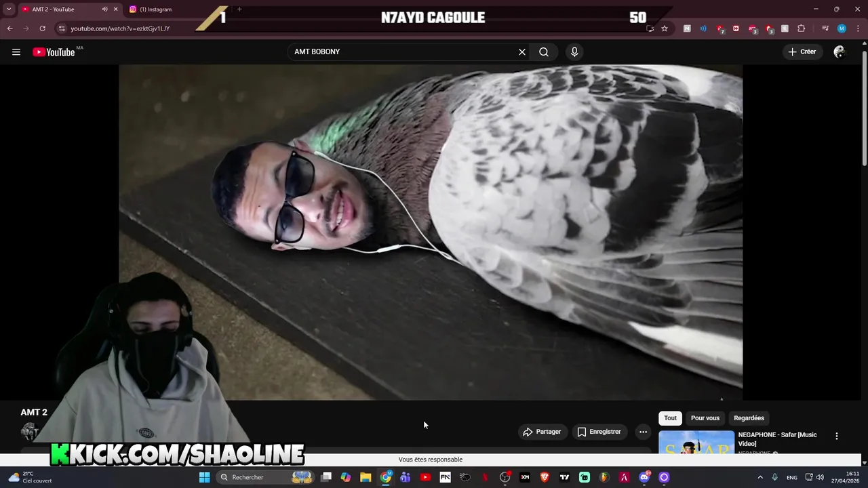The width and height of the screenshot is (868, 488).
Task: Go back with the browser back arrow
Action: pos(9,28)
